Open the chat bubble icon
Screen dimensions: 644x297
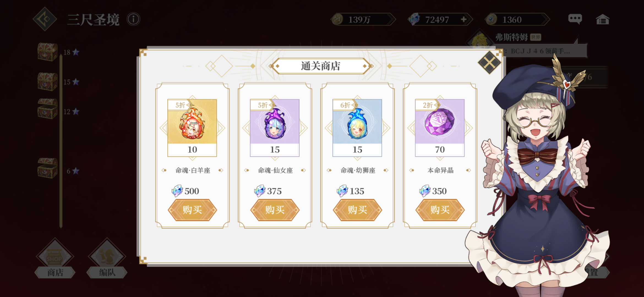pyautogui.click(x=575, y=19)
